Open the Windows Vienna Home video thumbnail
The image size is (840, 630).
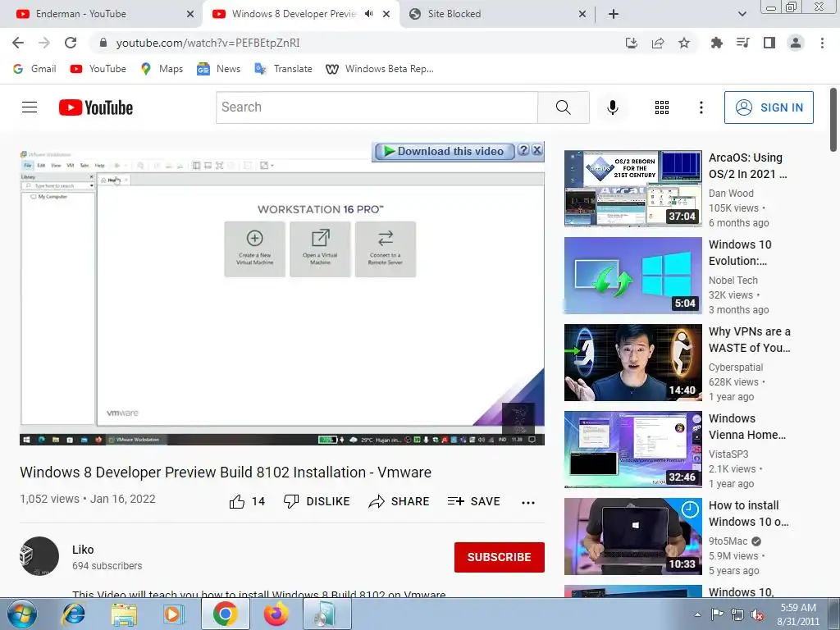coord(632,449)
